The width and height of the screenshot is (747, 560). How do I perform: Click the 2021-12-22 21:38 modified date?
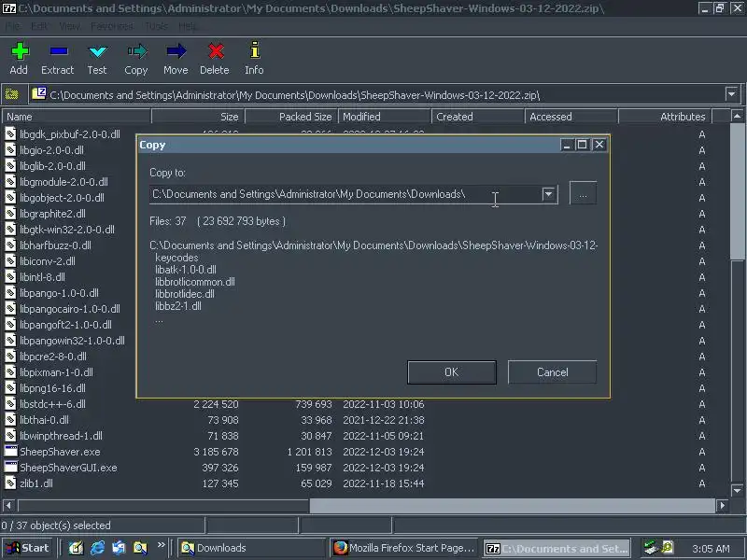(384, 420)
